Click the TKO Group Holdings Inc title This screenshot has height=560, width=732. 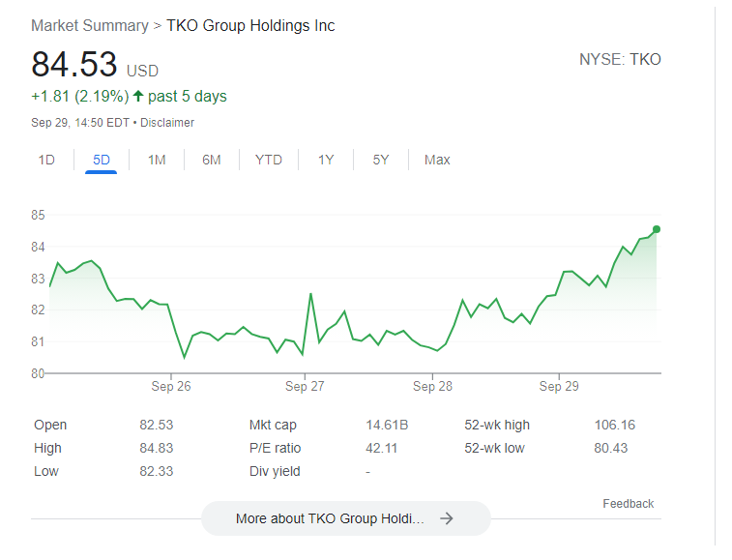click(x=250, y=26)
